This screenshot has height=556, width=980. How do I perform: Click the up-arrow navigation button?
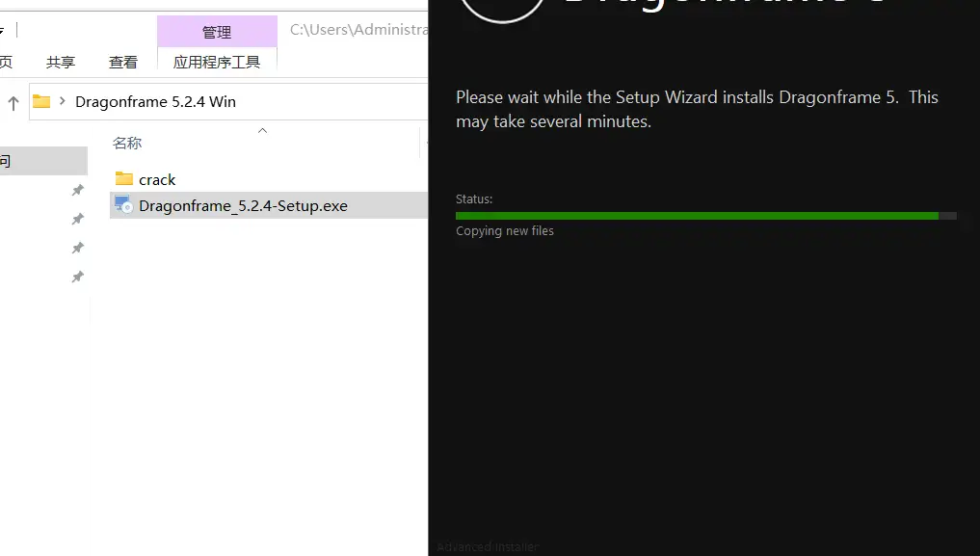tap(13, 102)
